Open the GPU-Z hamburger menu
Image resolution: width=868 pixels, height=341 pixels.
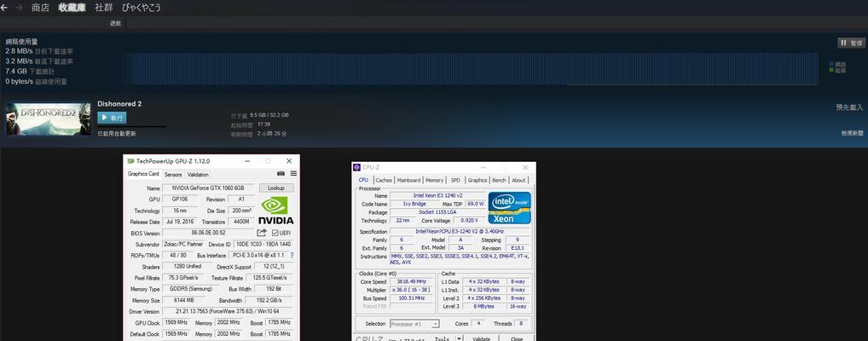(x=293, y=174)
